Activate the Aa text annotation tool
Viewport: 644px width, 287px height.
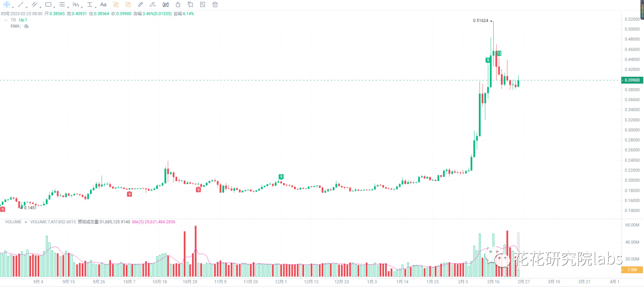point(103,5)
